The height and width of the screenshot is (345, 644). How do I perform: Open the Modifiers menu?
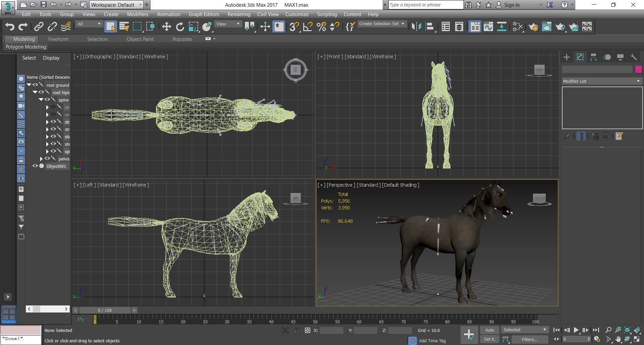click(x=138, y=14)
